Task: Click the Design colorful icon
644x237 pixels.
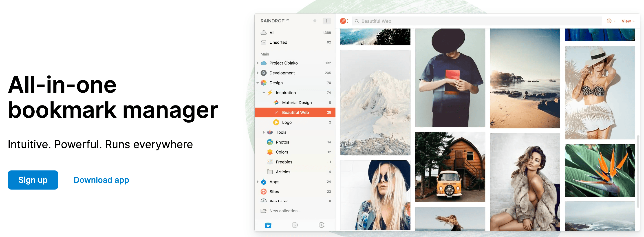Action: coord(263,83)
